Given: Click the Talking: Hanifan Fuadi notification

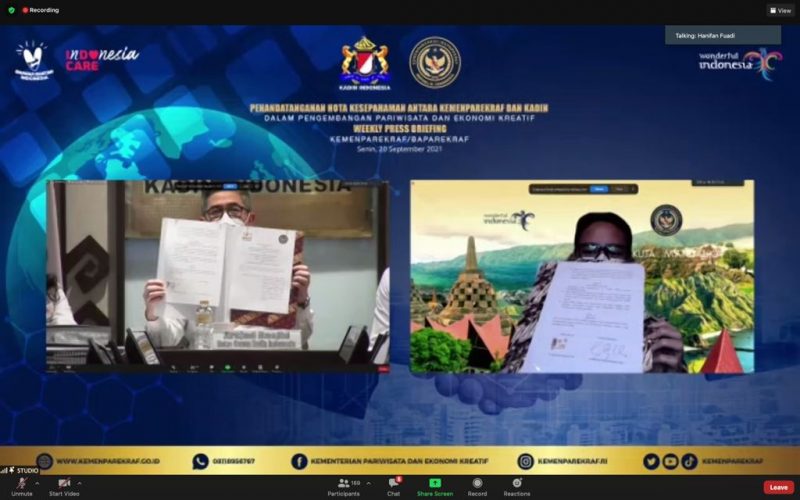Looking at the screenshot, I should coord(722,35).
